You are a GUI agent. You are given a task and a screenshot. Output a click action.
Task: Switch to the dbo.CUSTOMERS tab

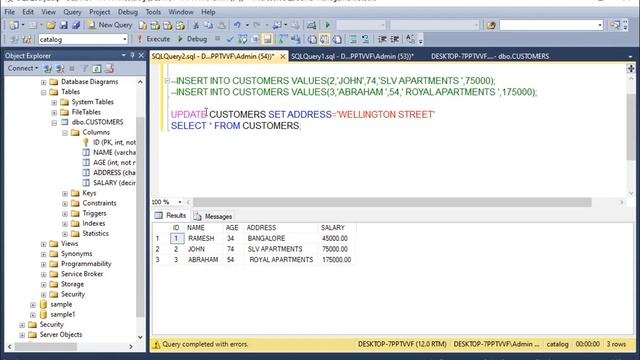[x=490, y=56]
